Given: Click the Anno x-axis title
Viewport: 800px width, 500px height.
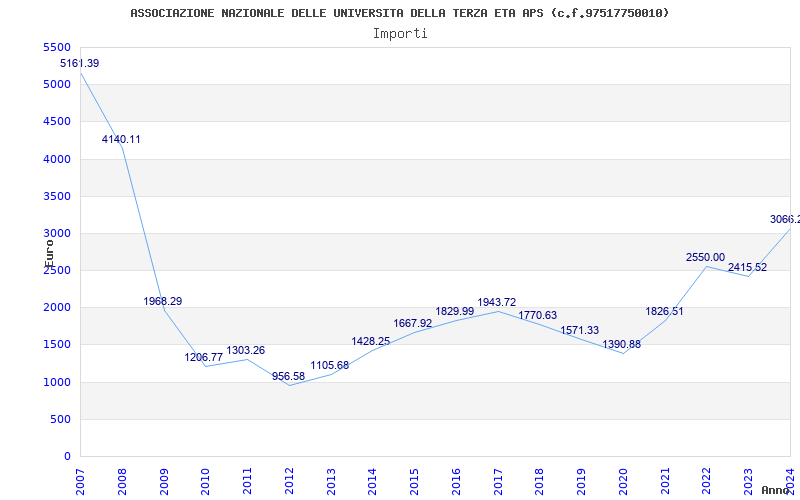Looking at the screenshot, I should [x=776, y=490].
